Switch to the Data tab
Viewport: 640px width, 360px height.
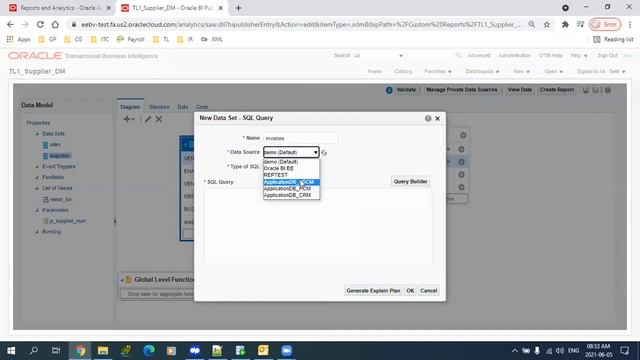(183, 107)
